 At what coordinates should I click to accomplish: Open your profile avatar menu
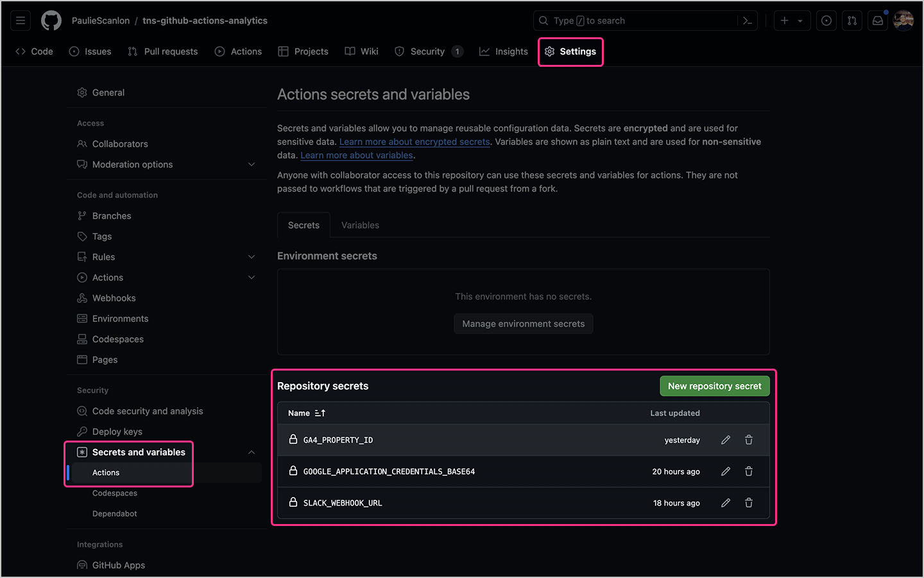tap(903, 20)
